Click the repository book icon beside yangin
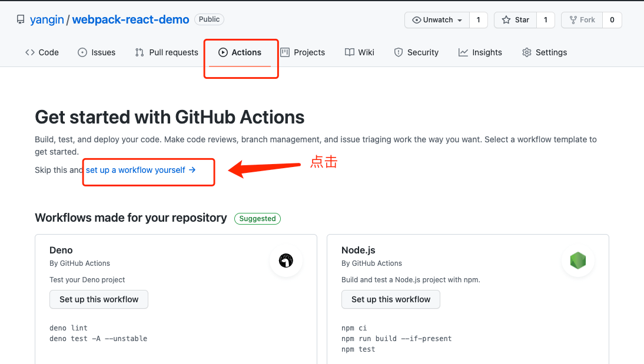The height and width of the screenshot is (364, 644). (x=21, y=19)
